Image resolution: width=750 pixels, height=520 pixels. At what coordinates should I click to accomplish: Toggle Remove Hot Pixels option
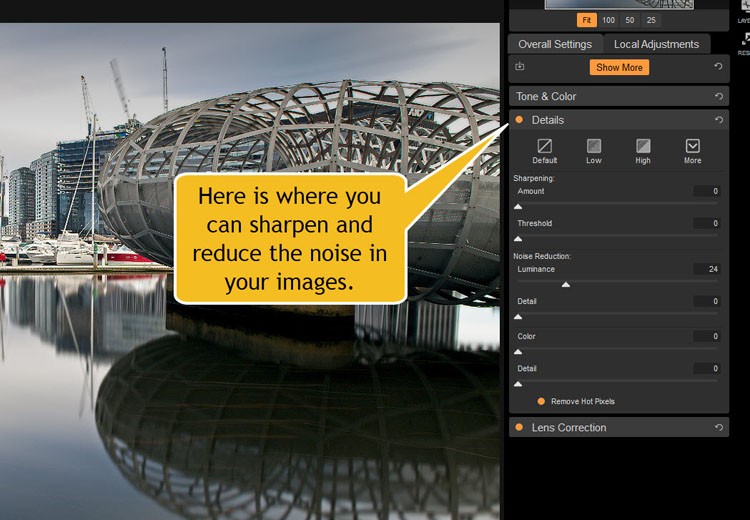(x=541, y=401)
